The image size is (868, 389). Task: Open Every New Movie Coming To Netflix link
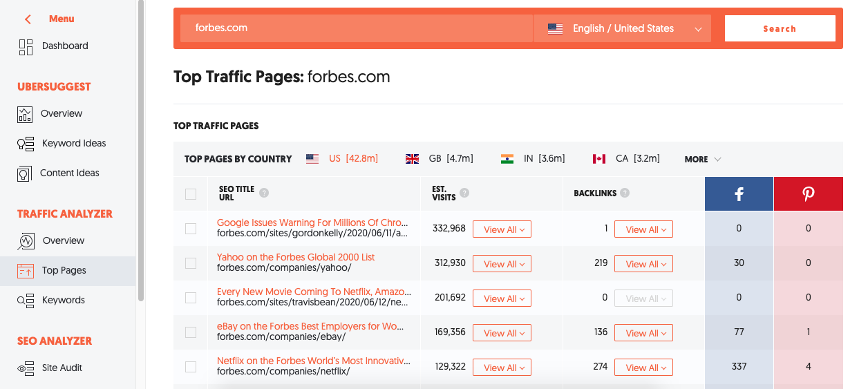click(314, 292)
